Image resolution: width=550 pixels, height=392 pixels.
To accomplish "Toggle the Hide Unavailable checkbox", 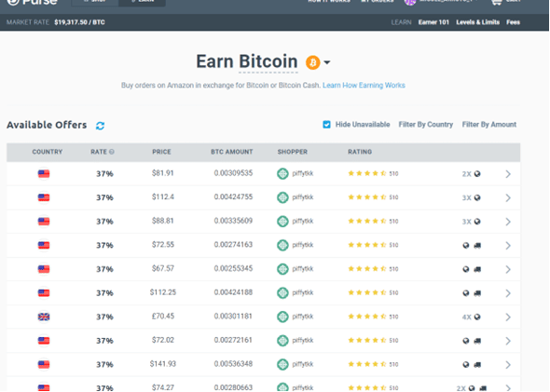I will pos(326,125).
